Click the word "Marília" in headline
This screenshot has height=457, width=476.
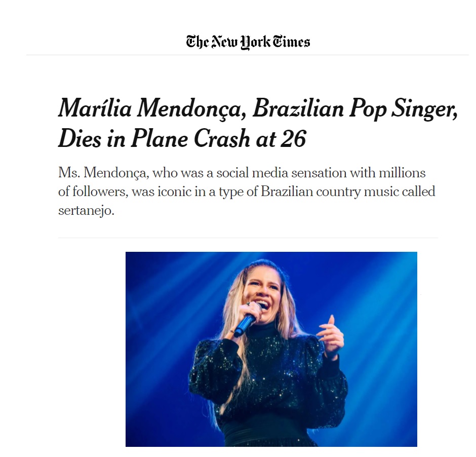[95, 108]
